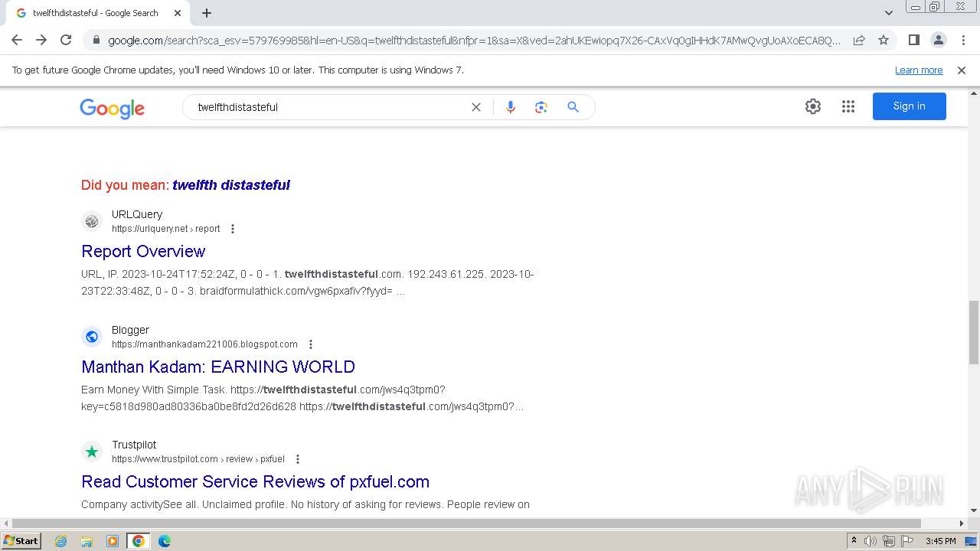The width and height of the screenshot is (980, 551).
Task: Open volume control in system tray
Action: (871, 541)
